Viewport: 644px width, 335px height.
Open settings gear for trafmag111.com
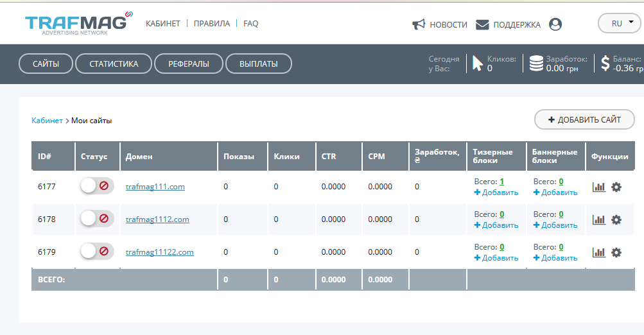click(616, 187)
